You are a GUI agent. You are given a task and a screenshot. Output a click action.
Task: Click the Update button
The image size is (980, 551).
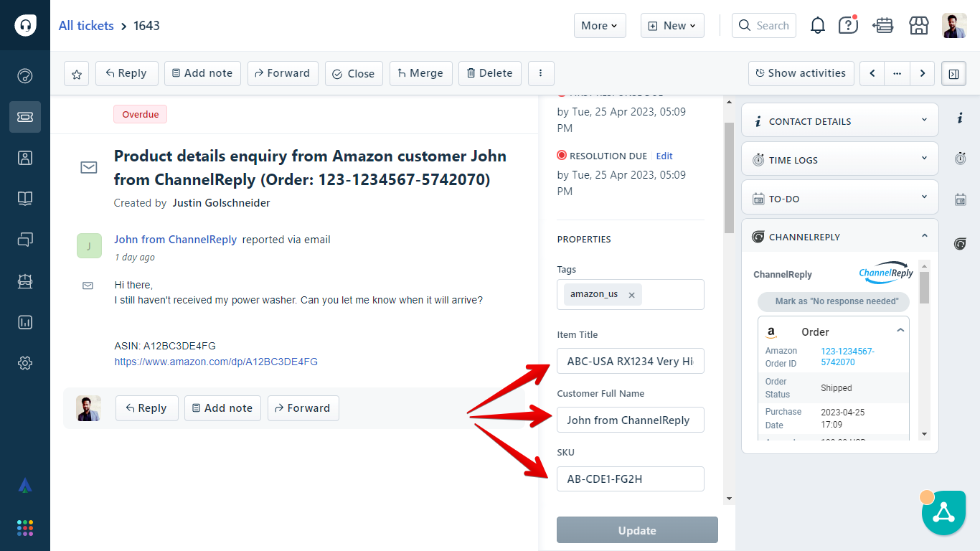click(637, 530)
